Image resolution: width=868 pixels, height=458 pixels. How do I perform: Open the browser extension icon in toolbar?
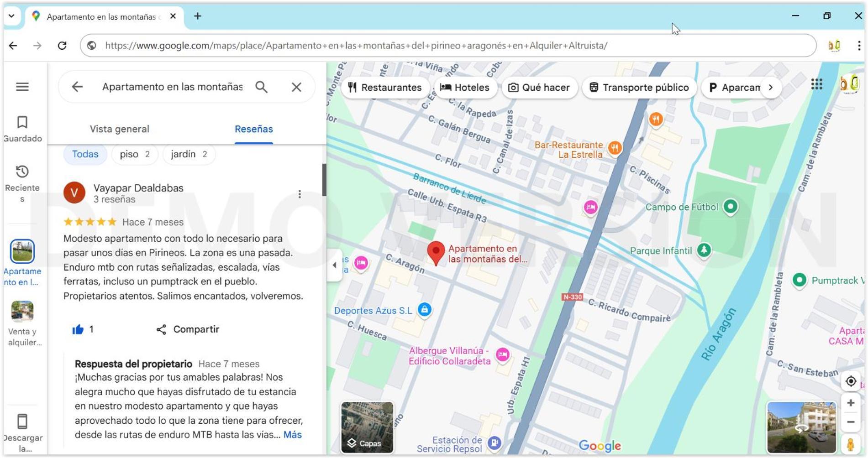[834, 46]
